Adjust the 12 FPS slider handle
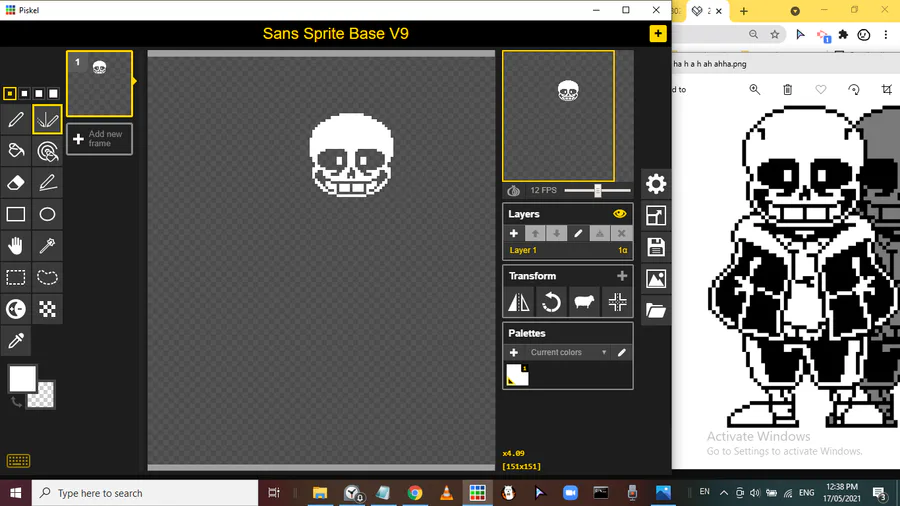The width and height of the screenshot is (900, 506). click(x=598, y=190)
